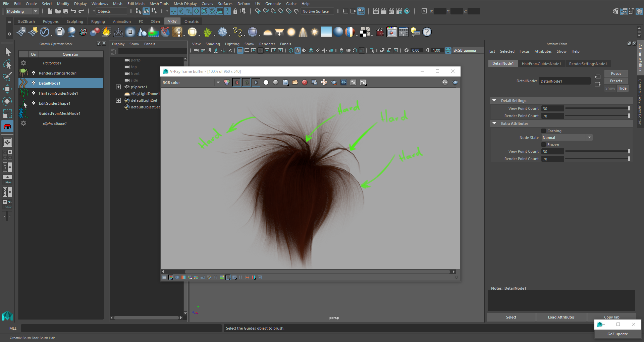Select the Move tool in toolbox
The width and height of the screenshot is (644, 342).
[x=7, y=89]
